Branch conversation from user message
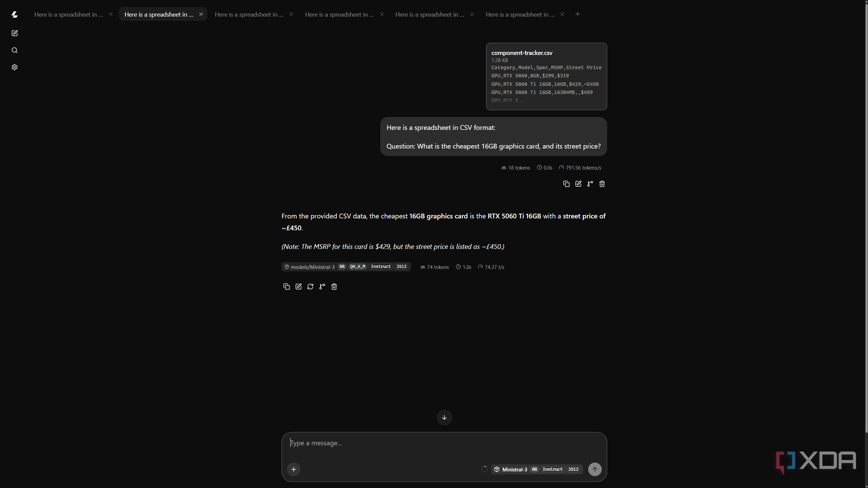Screen dimensions: 868x488 590,184
